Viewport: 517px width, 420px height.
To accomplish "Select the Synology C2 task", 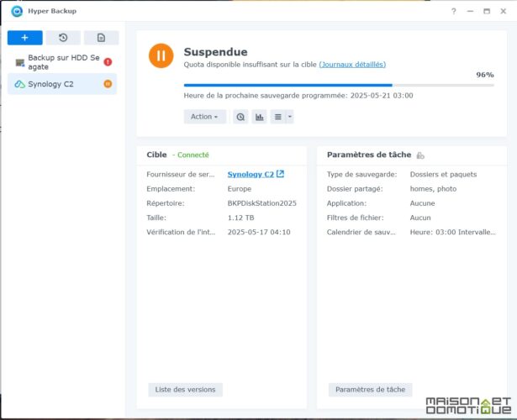I will coord(62,84).
